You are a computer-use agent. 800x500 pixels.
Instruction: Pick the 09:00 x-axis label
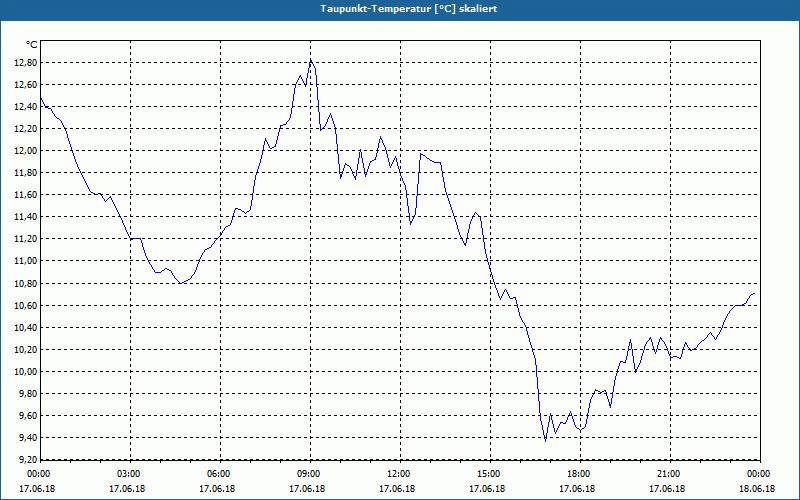[x=307, y=474]
